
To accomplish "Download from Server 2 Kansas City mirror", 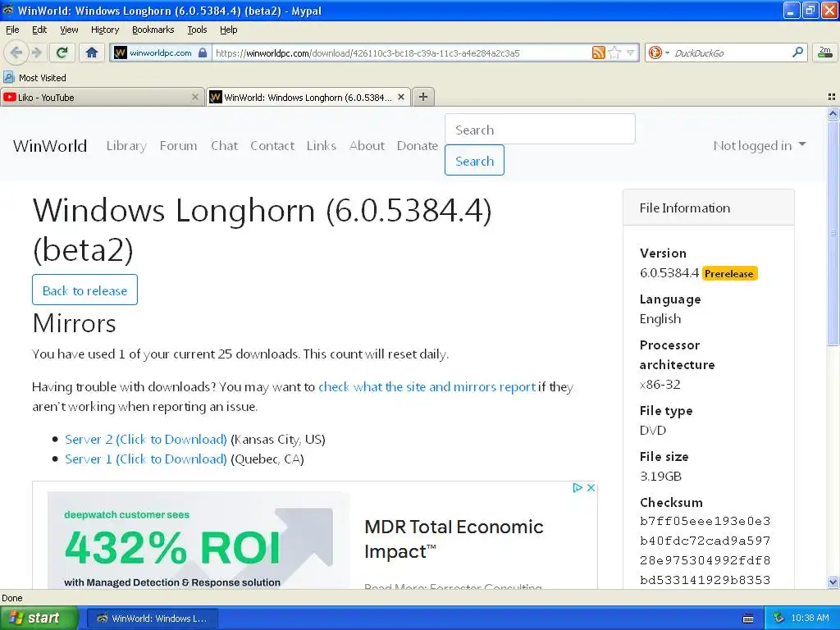I will point(146,440).
